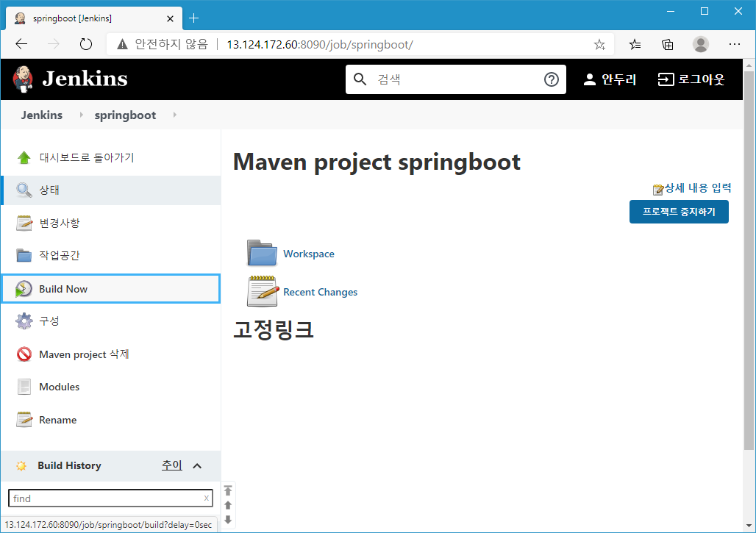Select the springboot [Jenkins] browser tab
The height and width of the screenshot is (533, 756).
(x=94, y=18)
